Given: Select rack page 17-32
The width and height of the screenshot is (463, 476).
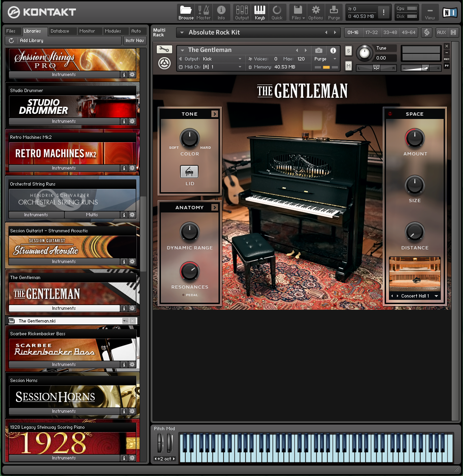Looking at the screenshot, I should point(371,32).
